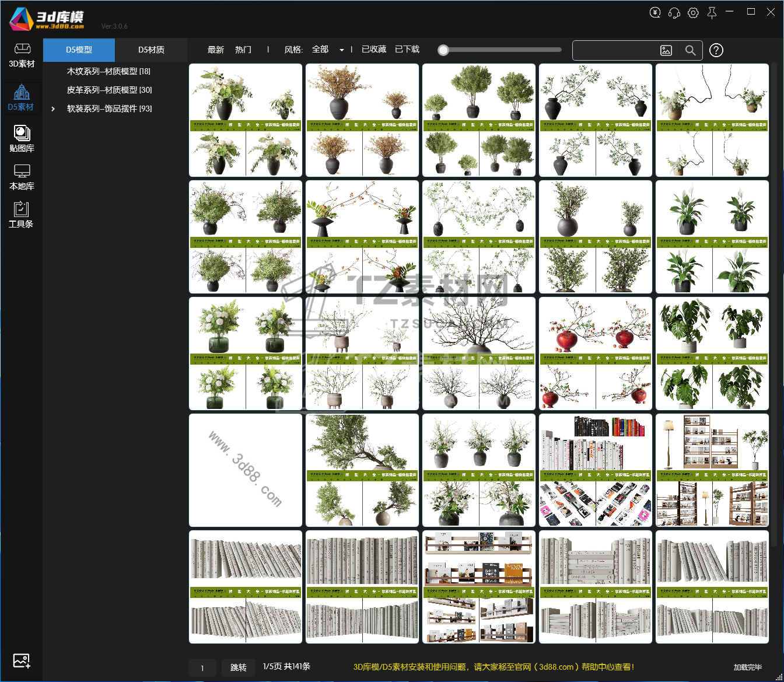
Task: Toggle the pin window icon
Action: pyautogui.click(x=712, y=12)
